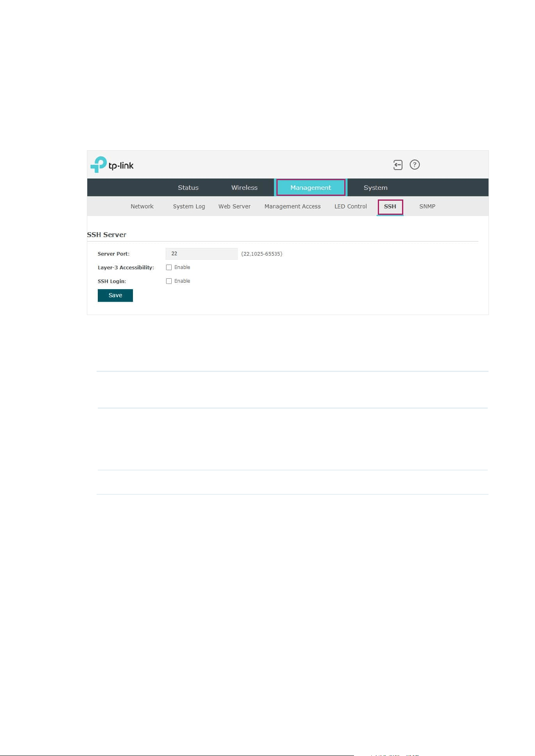This screenshot has width=535, height=756.
Task: Click the Layer-3 Accessibility label
Action: pos(126,268)
